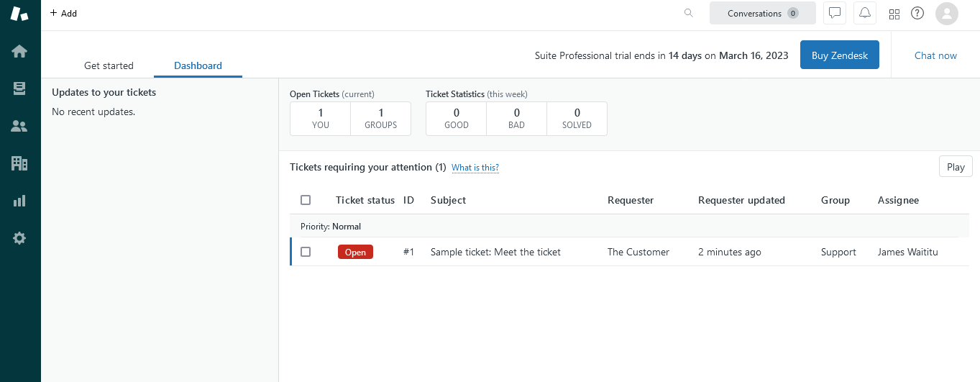Click the search magnifier icon
Screen dimensions: 980x382
tap(689, 13)
